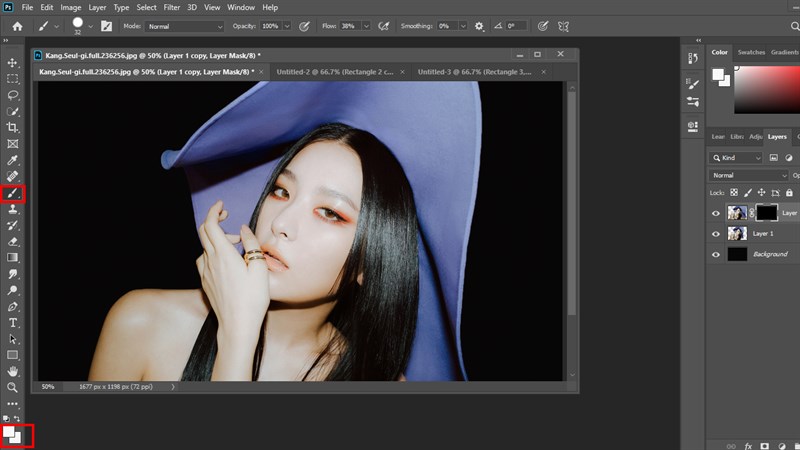800x450 pixels.
Task: Open the Filter menu
Action: 174,7
